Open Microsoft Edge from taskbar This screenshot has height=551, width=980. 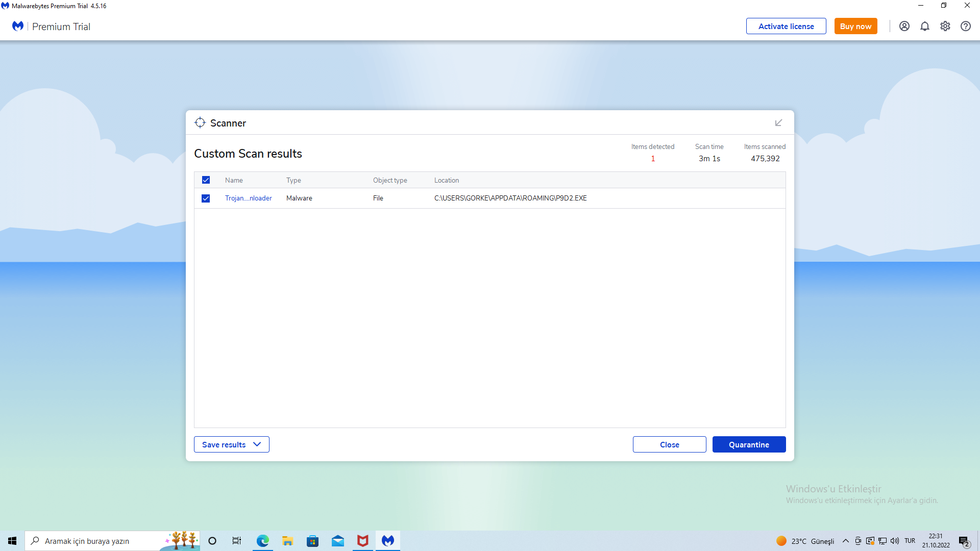[x=262, y=541]
